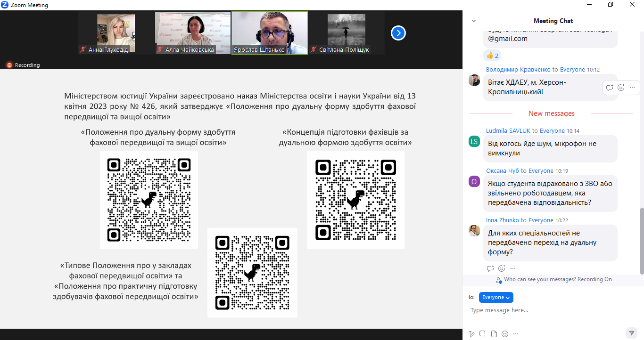Screen dimensions: 644x340
Task: Click the next-participants arrow in video strip
Action: 398,33
